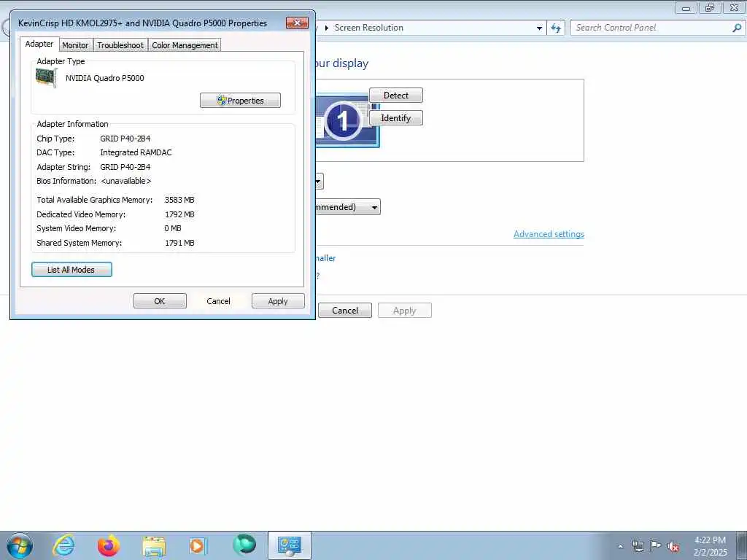Click Cancel in Screen Resolution window
This screenshot has height=560, width=747.
pos(345,311)
